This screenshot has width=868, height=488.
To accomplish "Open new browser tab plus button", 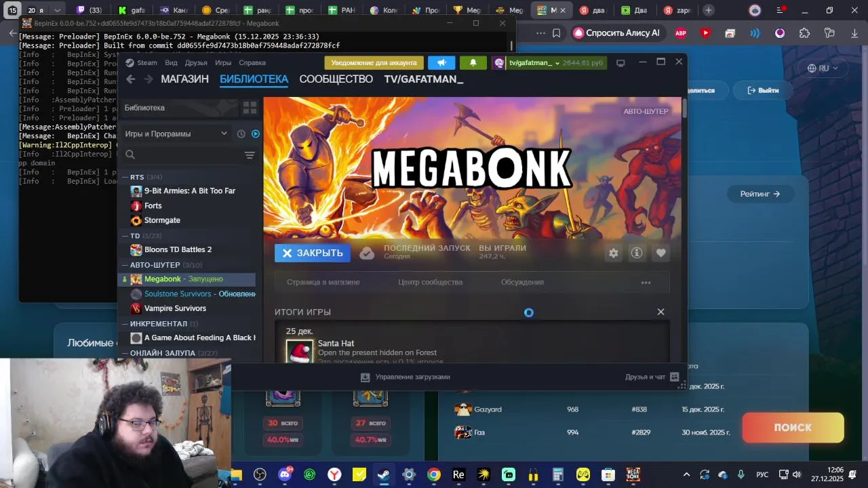I will coord(708,10).
